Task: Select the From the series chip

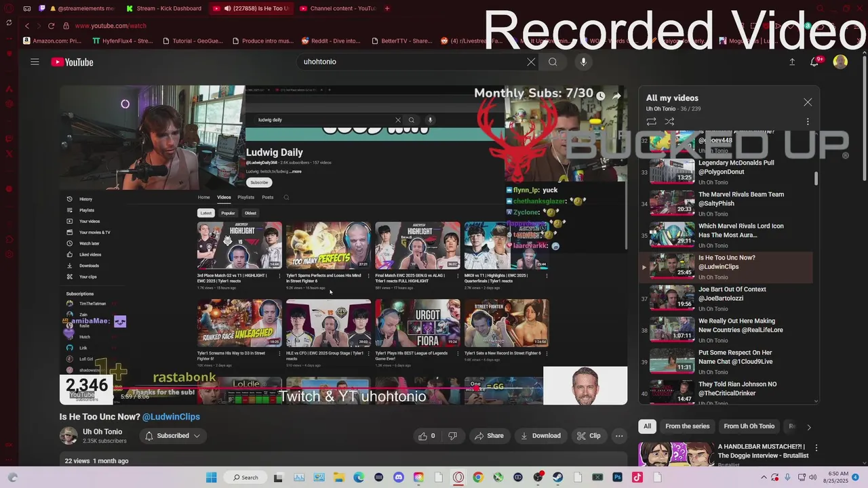Action: point(687,426)
